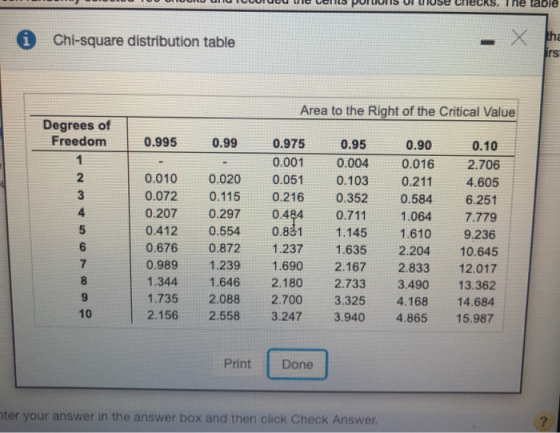The width and height of the screenshot is (560, 433).
Task: Open the help question mark icon
Action: click(x=543, y=422)
